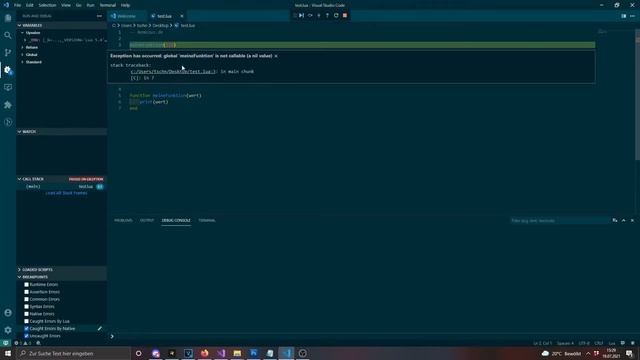640x360 pixels.
Task: Enable Runtime Errors breakpoint checkbox
Action: tap(27, 284)
